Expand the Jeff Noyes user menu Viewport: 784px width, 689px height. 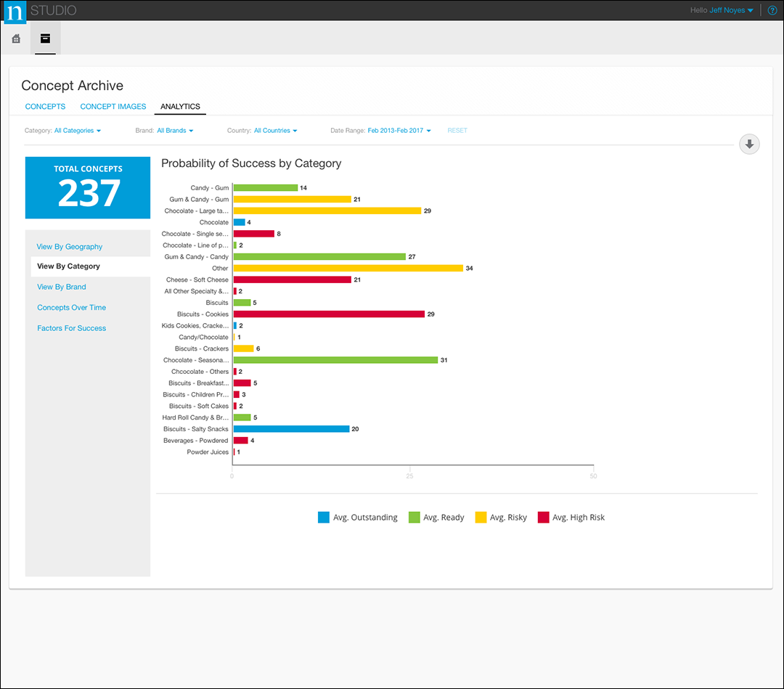click(x=732, y=10)
